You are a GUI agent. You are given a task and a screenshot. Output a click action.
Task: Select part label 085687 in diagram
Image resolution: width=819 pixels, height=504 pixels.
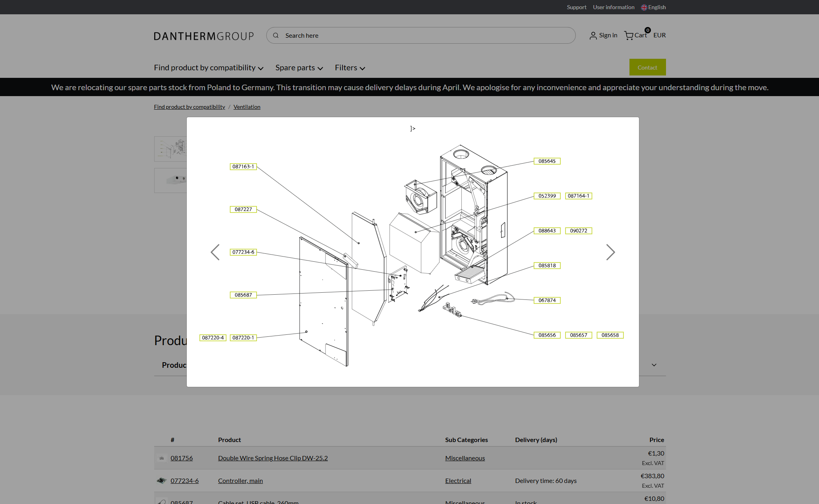tap(243, 295)
